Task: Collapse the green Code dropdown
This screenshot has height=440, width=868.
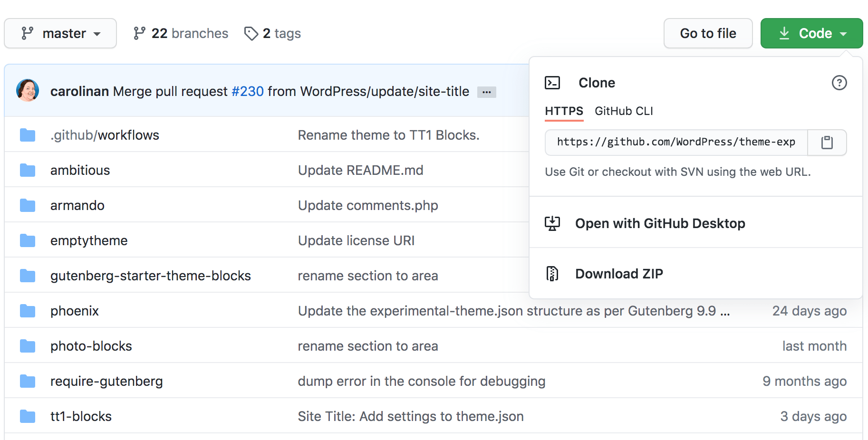Action: pyautogui.click(x=811, y=33)
